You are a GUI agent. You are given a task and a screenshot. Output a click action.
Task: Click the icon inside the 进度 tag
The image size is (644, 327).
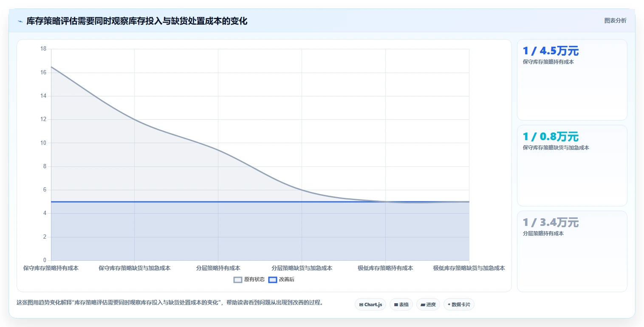pyautogui.click(x=423, y=304)
